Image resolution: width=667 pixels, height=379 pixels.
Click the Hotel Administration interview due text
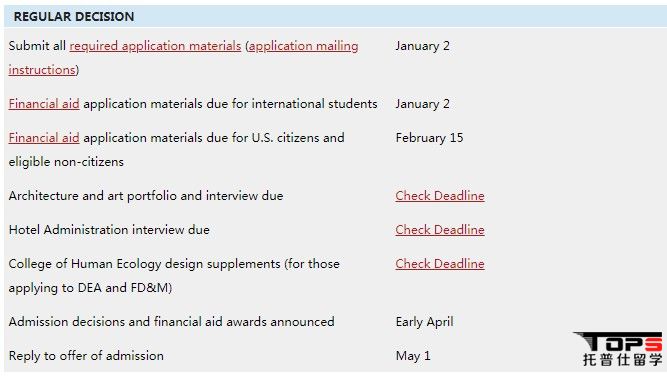tap(109, 230)
